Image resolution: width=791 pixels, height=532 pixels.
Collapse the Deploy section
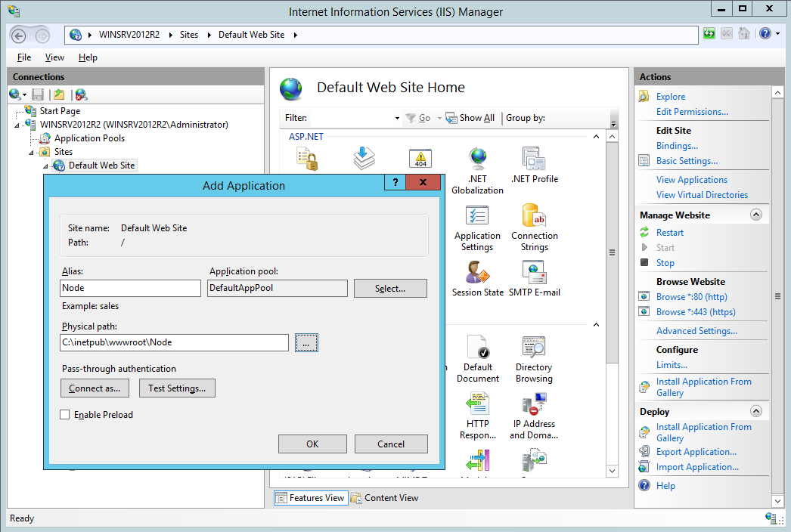pyautogui.click(x=755, y=411)
